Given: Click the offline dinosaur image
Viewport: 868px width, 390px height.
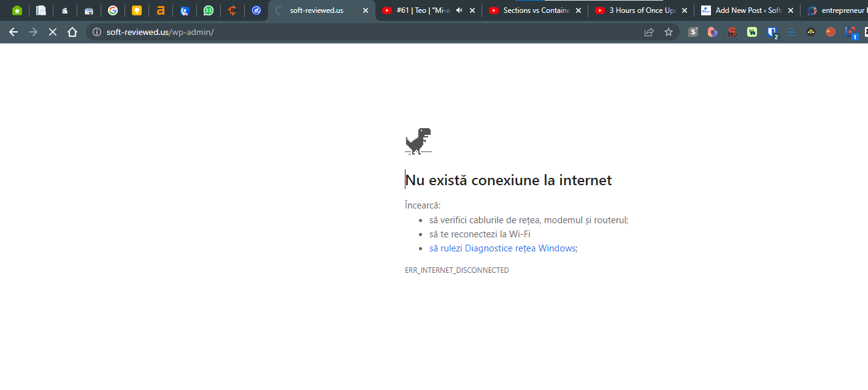Looking at the screenshot, I should pos(418,140).
